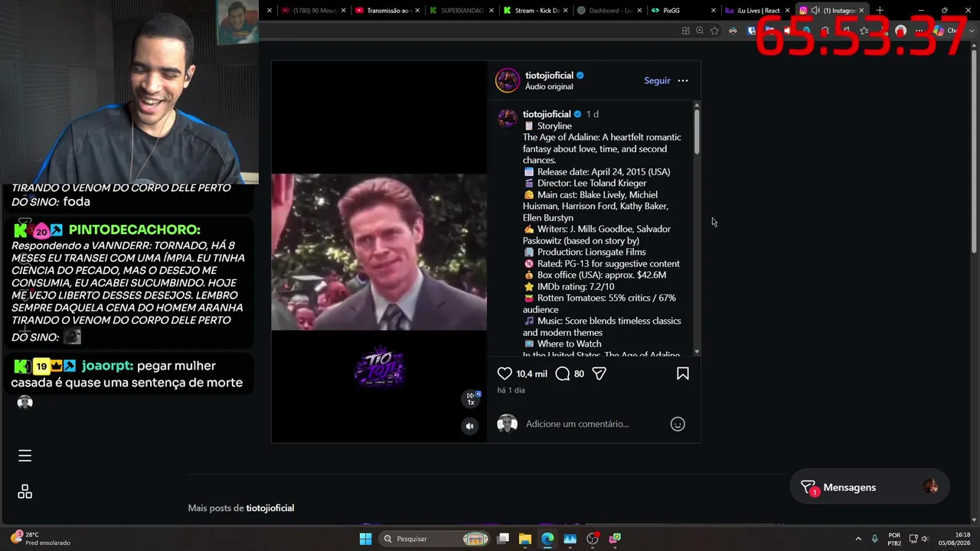Mute the Instagram tab using its speaker icon
Screen dimensions: 980x551
815,11
